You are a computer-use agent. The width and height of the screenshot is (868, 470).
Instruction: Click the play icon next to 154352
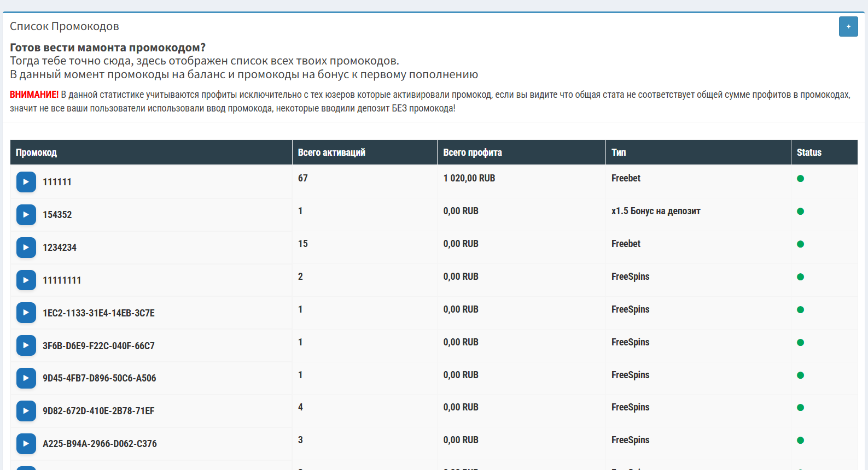pos(26,215)
